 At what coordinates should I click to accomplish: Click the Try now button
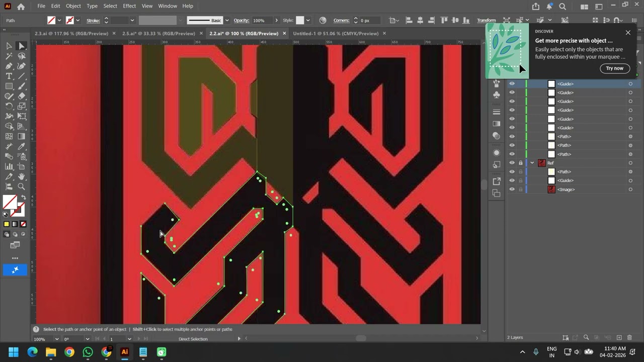pyautogui.click(x=614, y=68)
